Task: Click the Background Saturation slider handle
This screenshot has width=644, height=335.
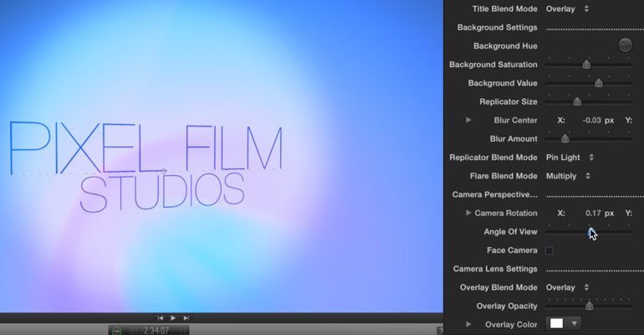Action: click(x=586, y=64)
